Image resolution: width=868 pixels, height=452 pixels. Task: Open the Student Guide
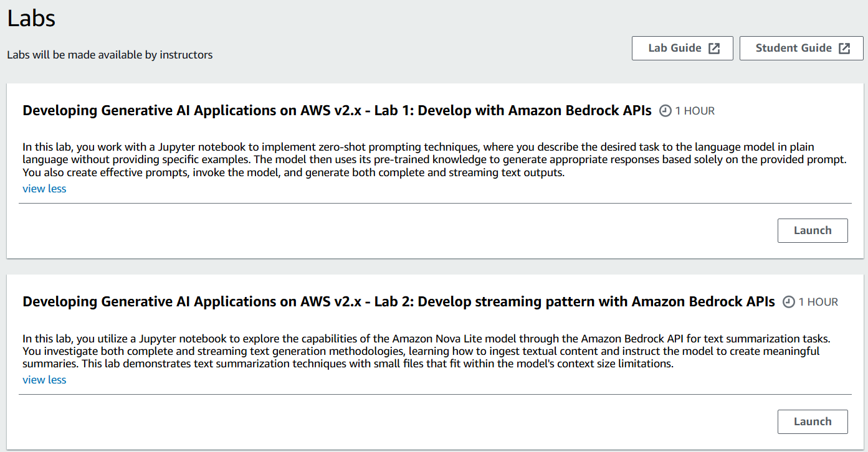(x=803, y=49)
